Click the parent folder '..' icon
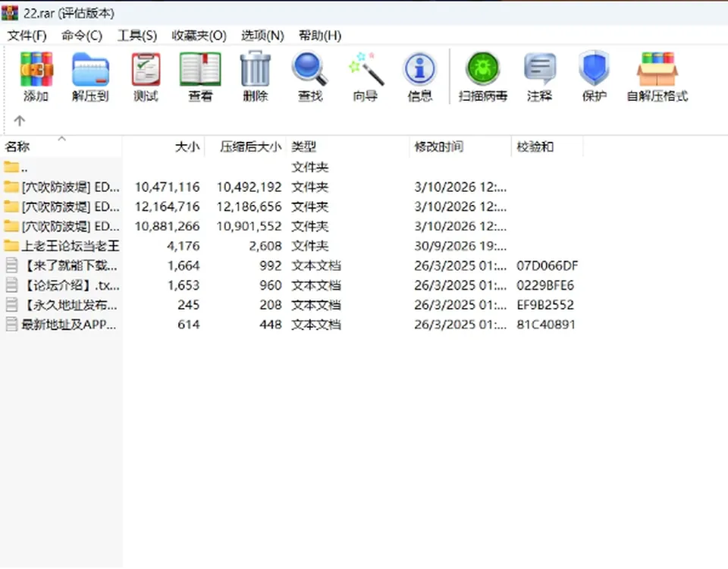This screenshot has width=728, height=569. [x=11, y=166]
